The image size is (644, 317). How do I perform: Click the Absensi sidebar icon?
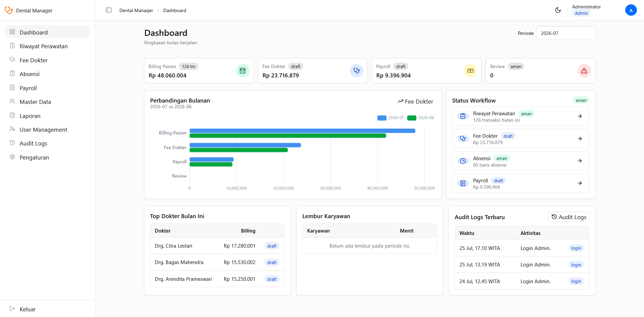(12, 73)
